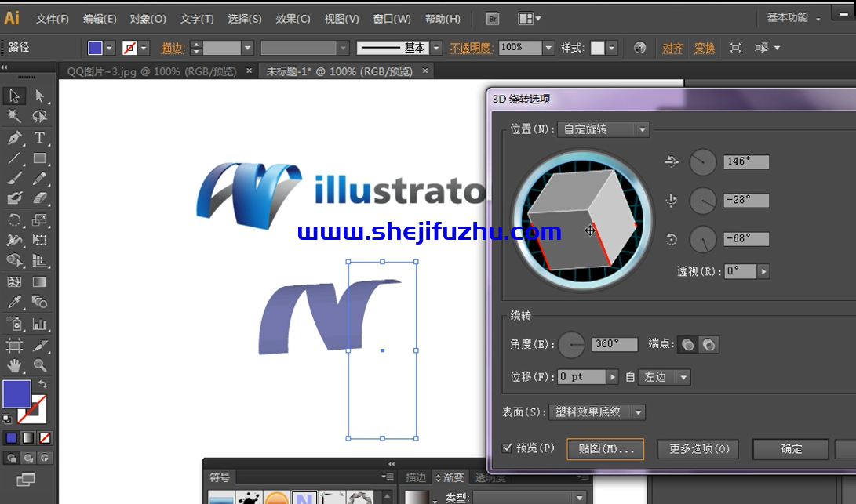856x504 pixels.
Task: Open the 不透明度 opacity dropdown arrow
Action: coord(548,48)
